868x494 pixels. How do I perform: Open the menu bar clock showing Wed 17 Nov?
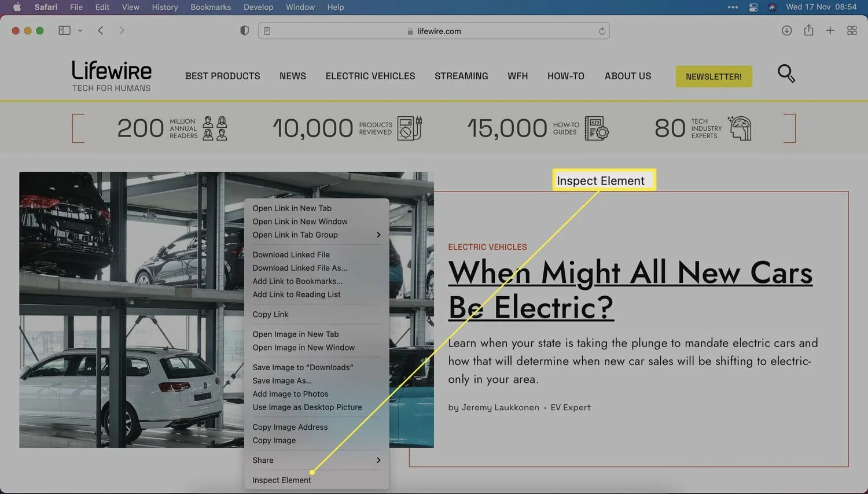821,7
